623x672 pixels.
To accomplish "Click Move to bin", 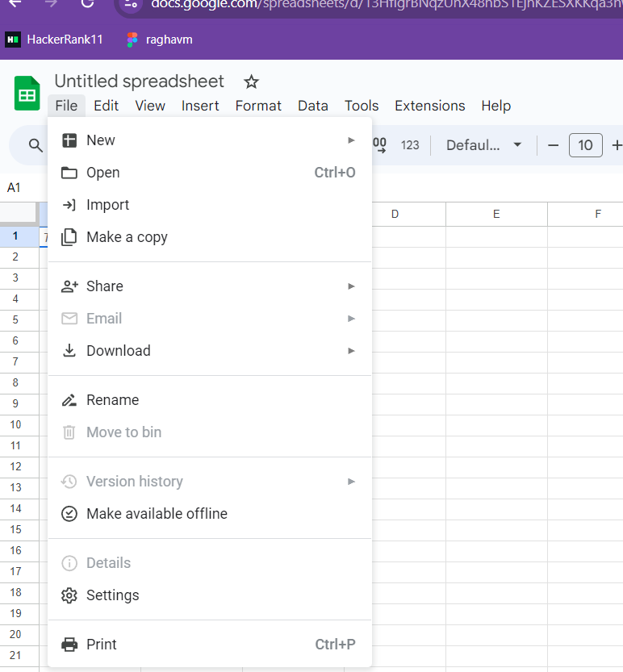I will [x=210, y=432].
